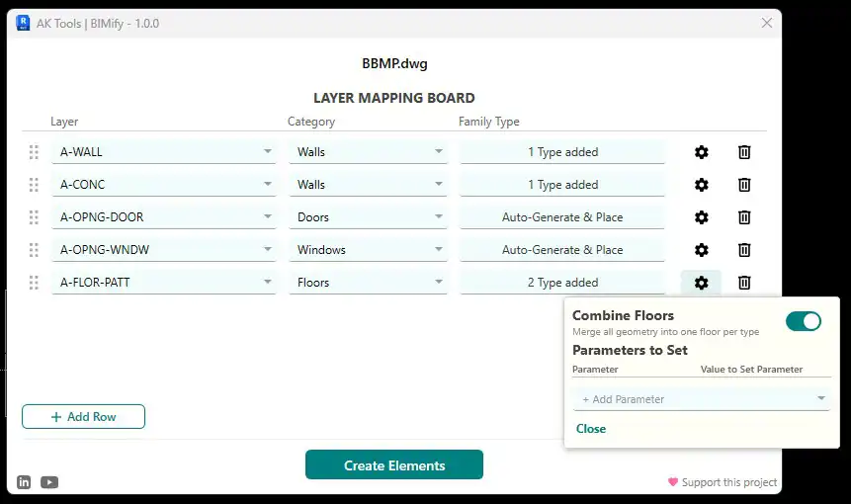Click the Create Elements button
Screen dimensions: 851x504
coord(393,465)
